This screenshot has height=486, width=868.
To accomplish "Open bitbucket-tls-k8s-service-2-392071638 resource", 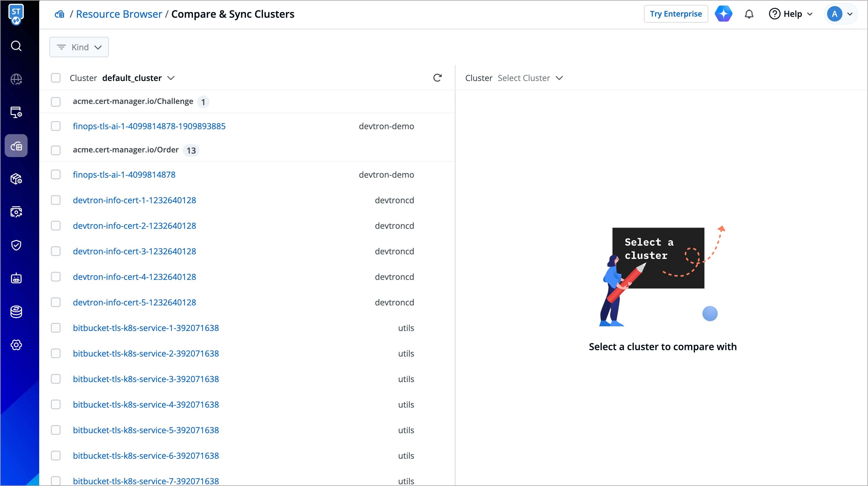I will coord(145,353).
